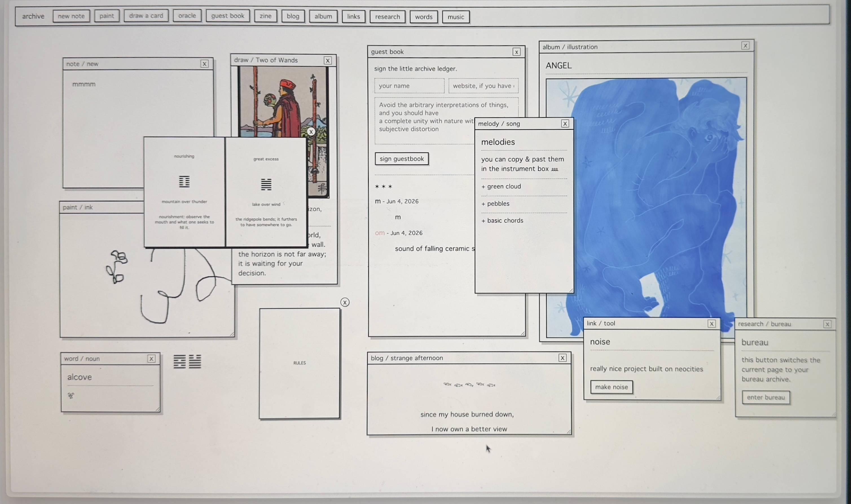851x504 pixels.
Task: Click the circular x above the RULES card
Action: coord(345,302)
